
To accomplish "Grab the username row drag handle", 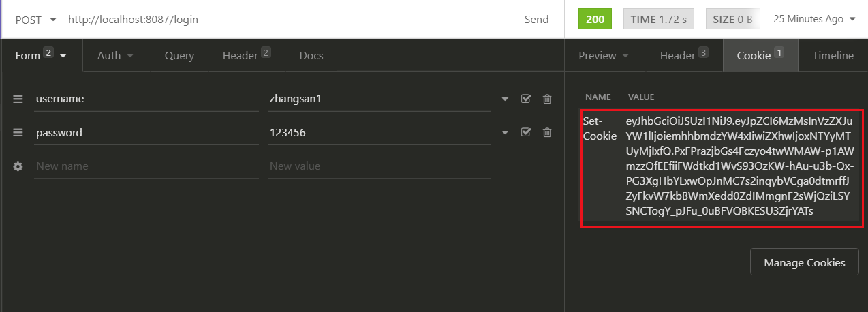I will 18,99.
